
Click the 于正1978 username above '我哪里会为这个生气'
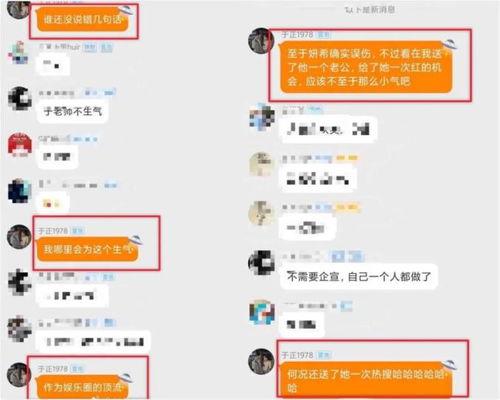pos(53,230)
